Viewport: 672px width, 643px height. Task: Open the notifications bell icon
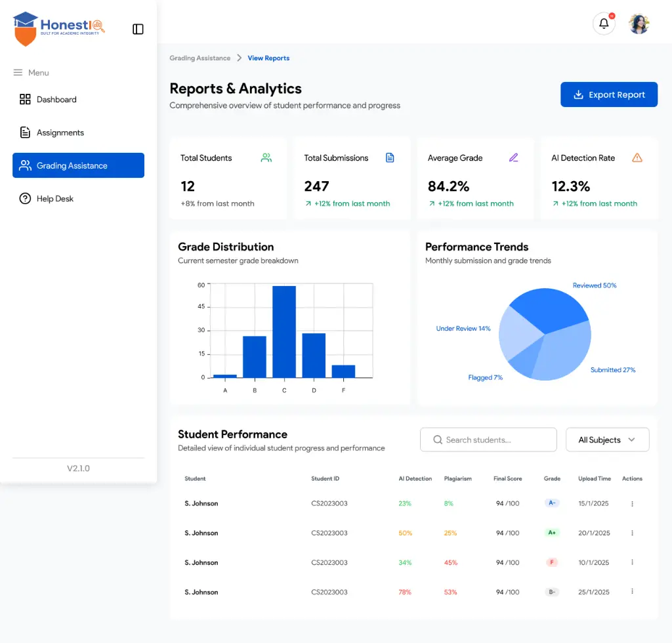point(604,24)
